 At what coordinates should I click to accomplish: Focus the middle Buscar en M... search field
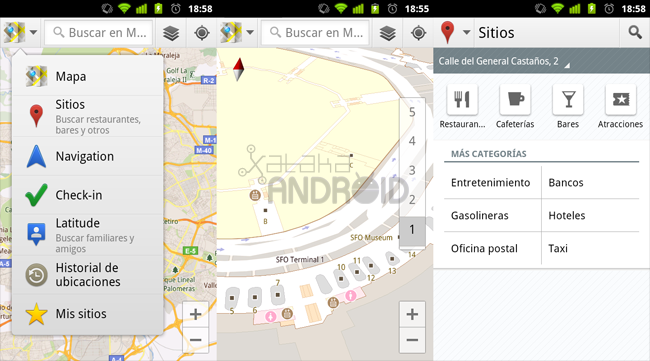[x=315, y=32]
